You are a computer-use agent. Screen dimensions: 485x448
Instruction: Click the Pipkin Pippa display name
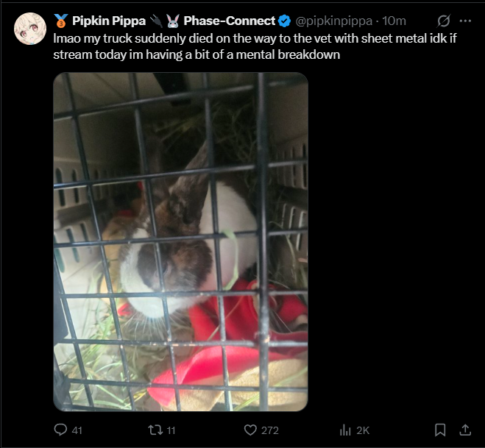coord(109,21)
